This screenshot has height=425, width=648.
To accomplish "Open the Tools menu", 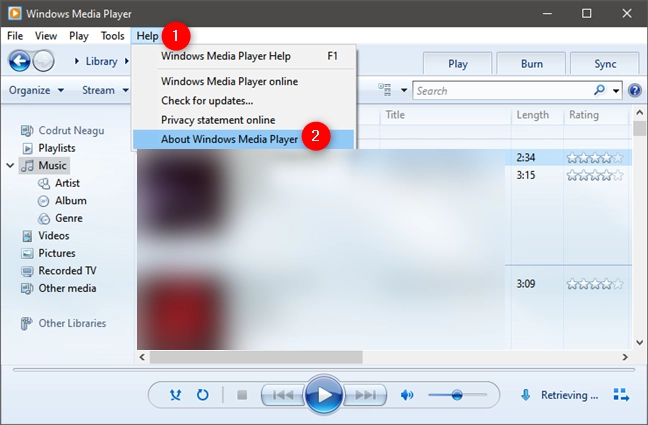I will coord(112,36).
